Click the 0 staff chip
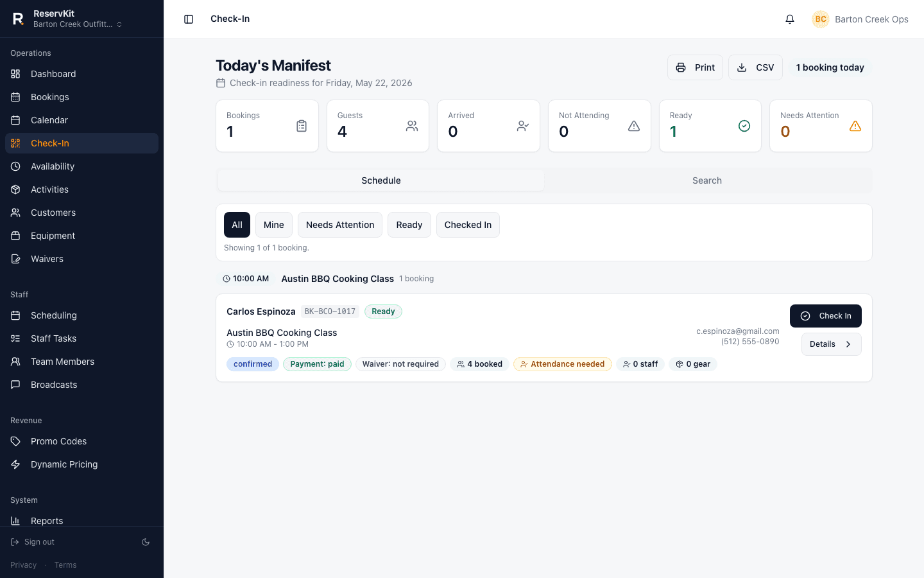Screen dimensions: 924x578 click(x=640, y=364)
